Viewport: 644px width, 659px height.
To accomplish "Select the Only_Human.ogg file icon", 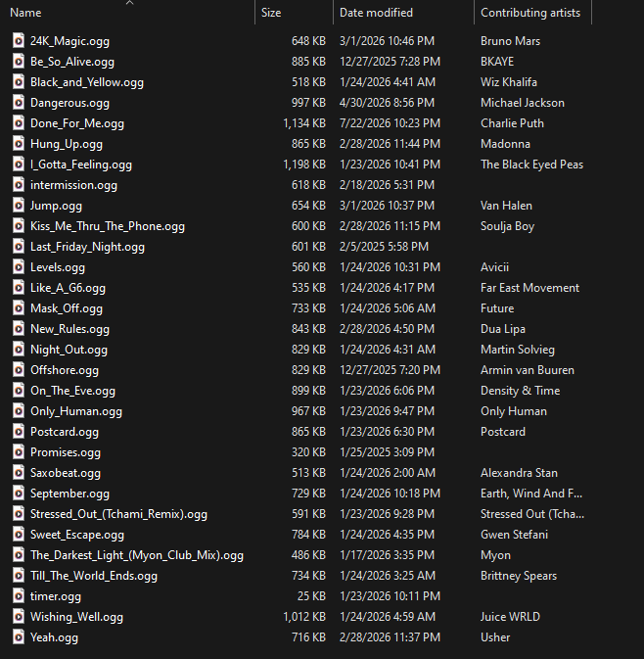I will (18, 411).
